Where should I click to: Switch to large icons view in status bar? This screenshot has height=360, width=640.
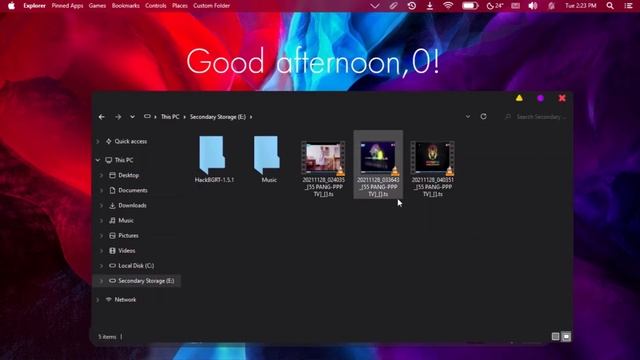(x=566, y=337)
